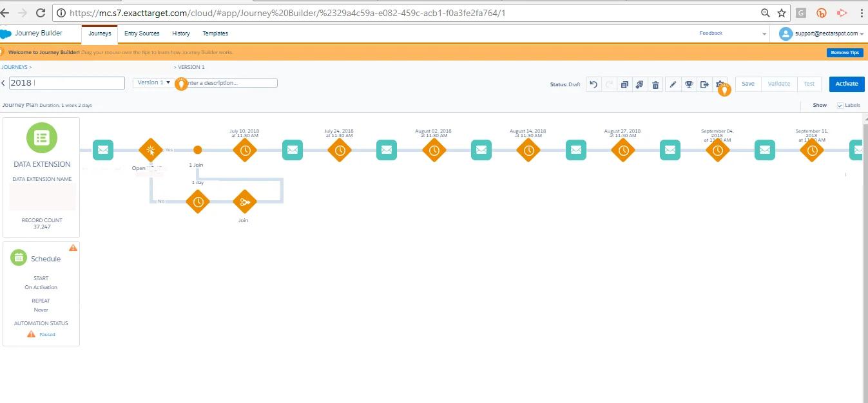The height and width of the screenshot is (403, 868).
Task: Click the 1 Join point on path
Action: click(x=198, y=150)
